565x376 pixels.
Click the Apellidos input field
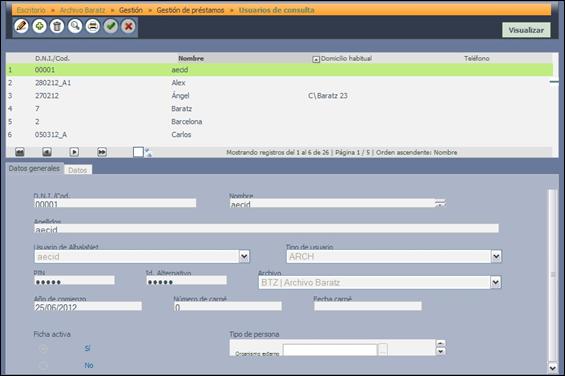click(x=266, y=229)
